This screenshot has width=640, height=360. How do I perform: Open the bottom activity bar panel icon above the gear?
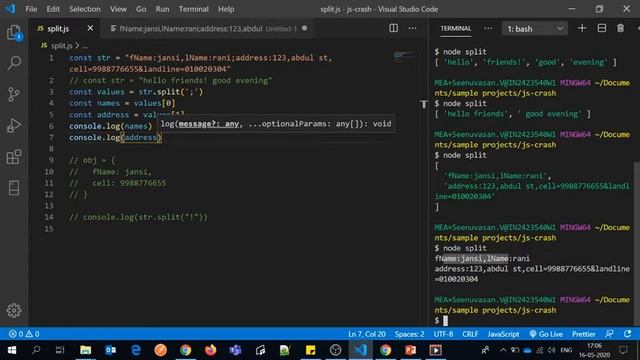click(x=14, y=188)
